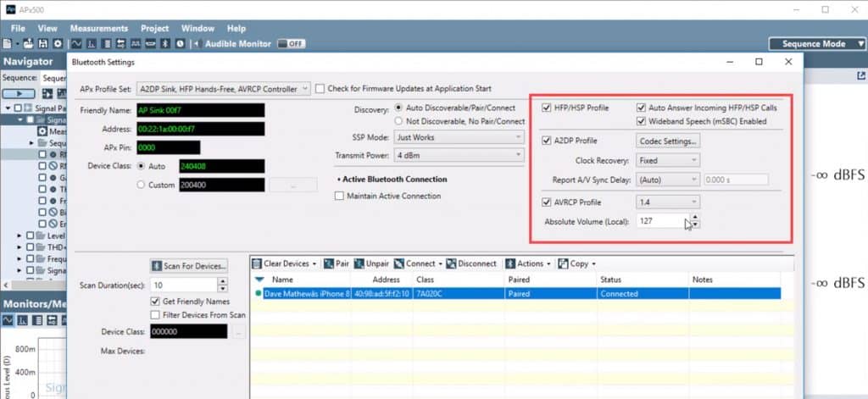Image resolution: width=868 pixels, height=399 pixels.
Task: Click the Friendly Name input field
Action: tap(200, 110)
